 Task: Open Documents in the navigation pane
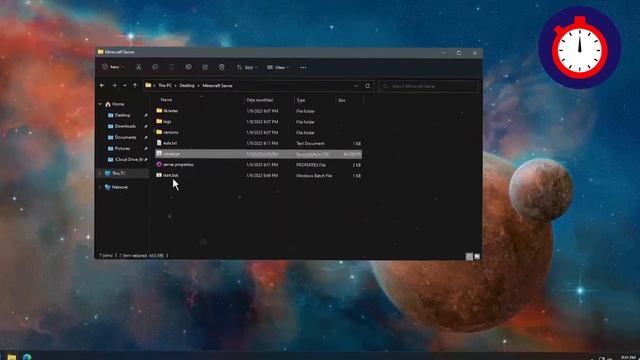125,138
